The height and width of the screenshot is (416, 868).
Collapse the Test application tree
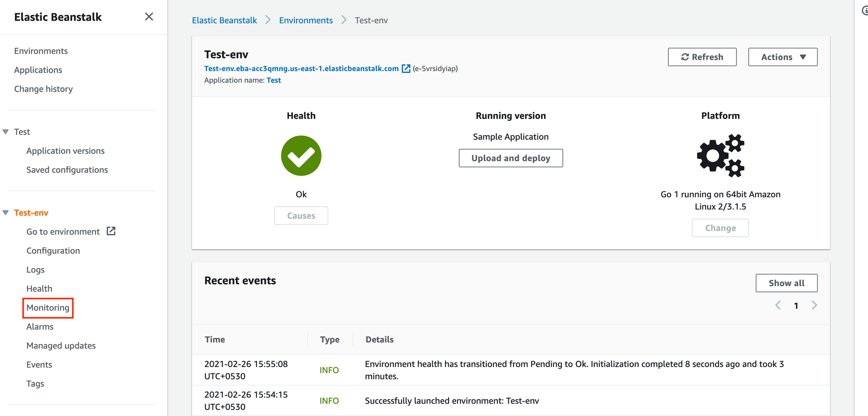click(x=6, y=132)
